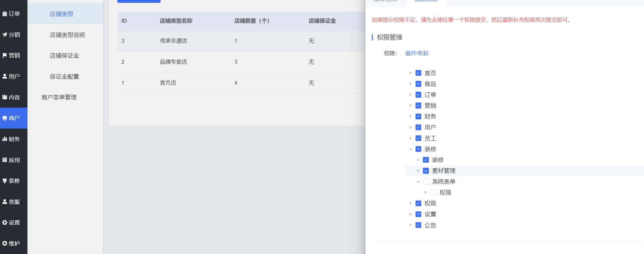Screen dimensions: 644x254
Task: Open the 分销 paper plane icon
Action: point(5,35)
